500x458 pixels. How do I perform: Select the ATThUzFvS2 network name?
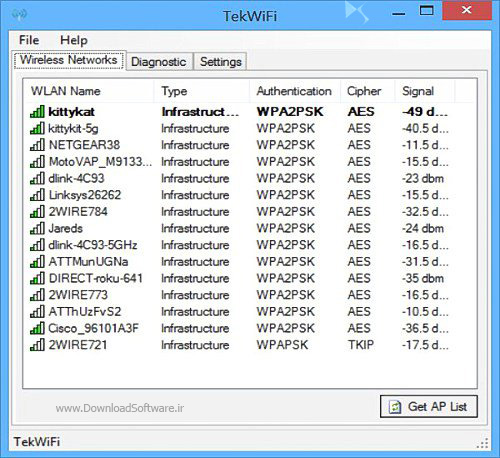coord(85,312)
